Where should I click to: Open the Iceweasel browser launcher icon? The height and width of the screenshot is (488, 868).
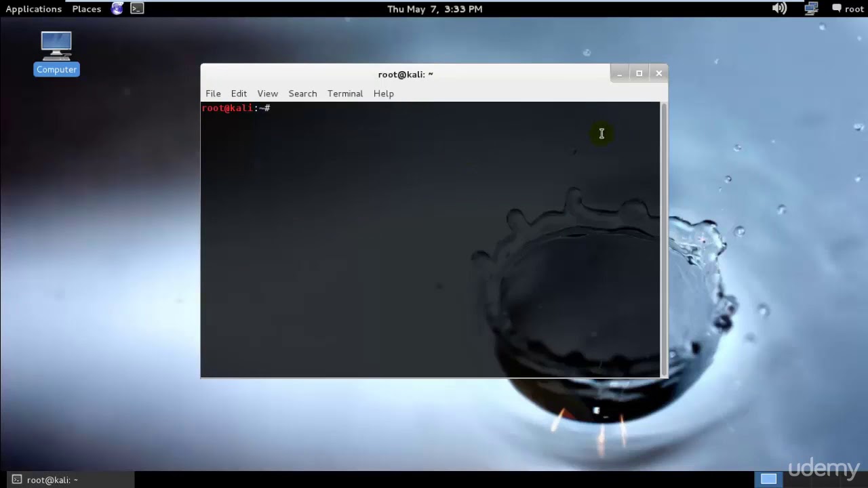117,9
